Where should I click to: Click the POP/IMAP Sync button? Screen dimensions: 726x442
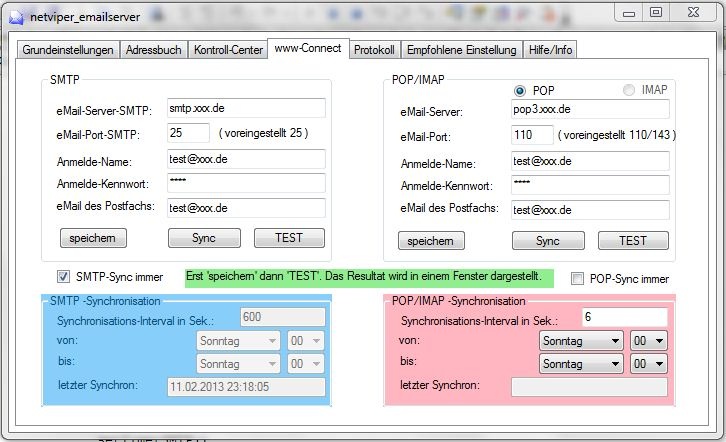548,241
